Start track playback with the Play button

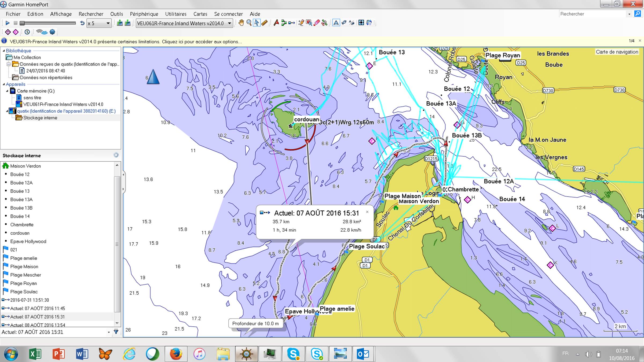(x=8, y=23)
